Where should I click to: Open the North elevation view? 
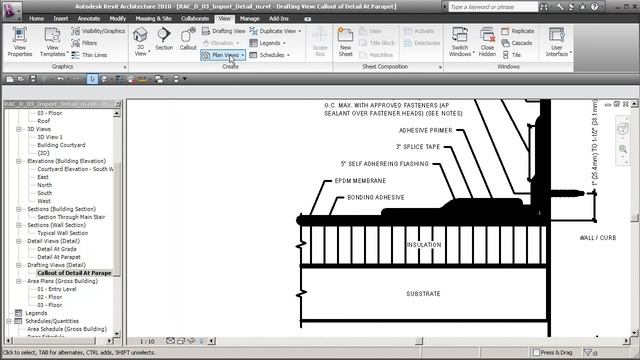[44, 185]
